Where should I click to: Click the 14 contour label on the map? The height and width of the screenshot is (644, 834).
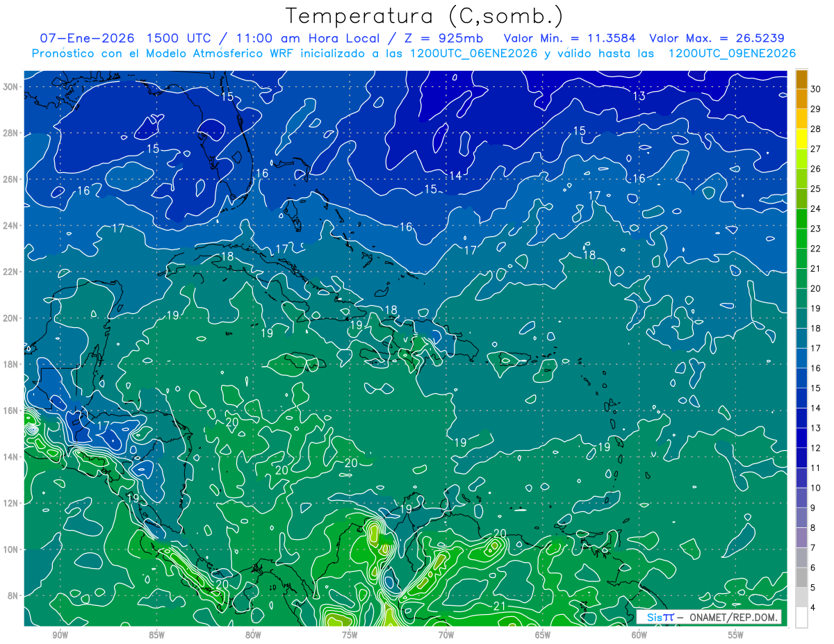455,176
